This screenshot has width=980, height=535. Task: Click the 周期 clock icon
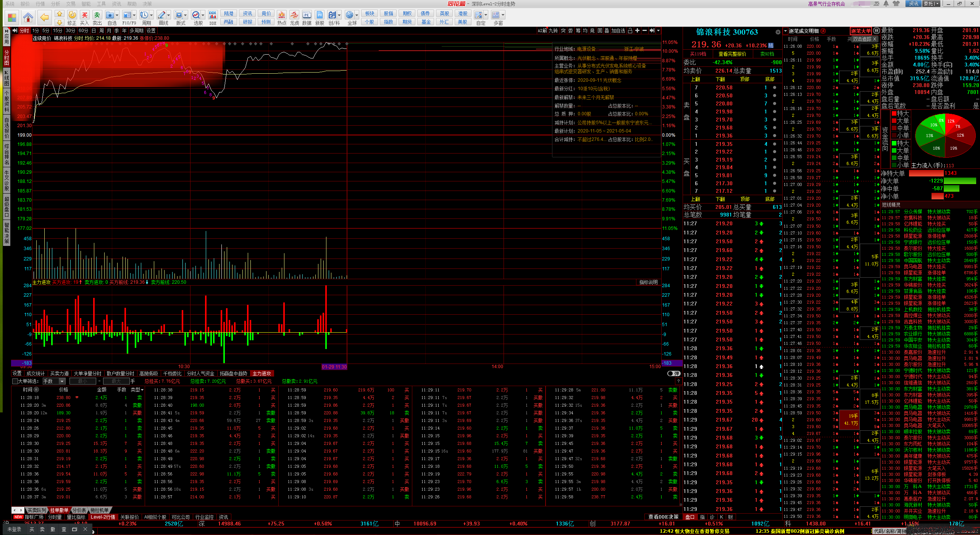(x=144, y=15)
